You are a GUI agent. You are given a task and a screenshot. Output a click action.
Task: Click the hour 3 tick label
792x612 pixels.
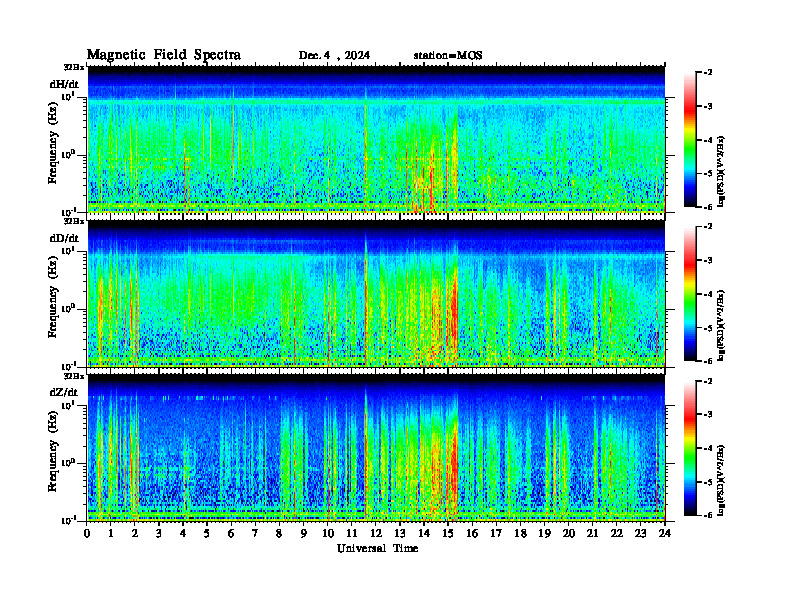(159, 534)
